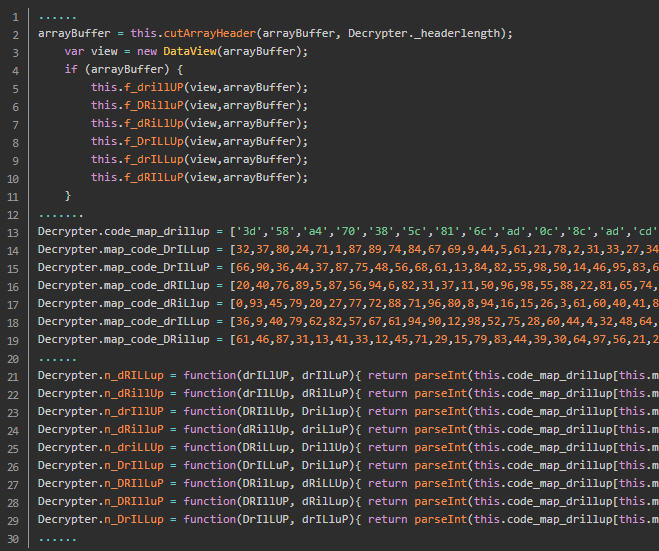Click number 36 starting line 18 array
This screenshot has width=659, height=551.
pos(243,322)
